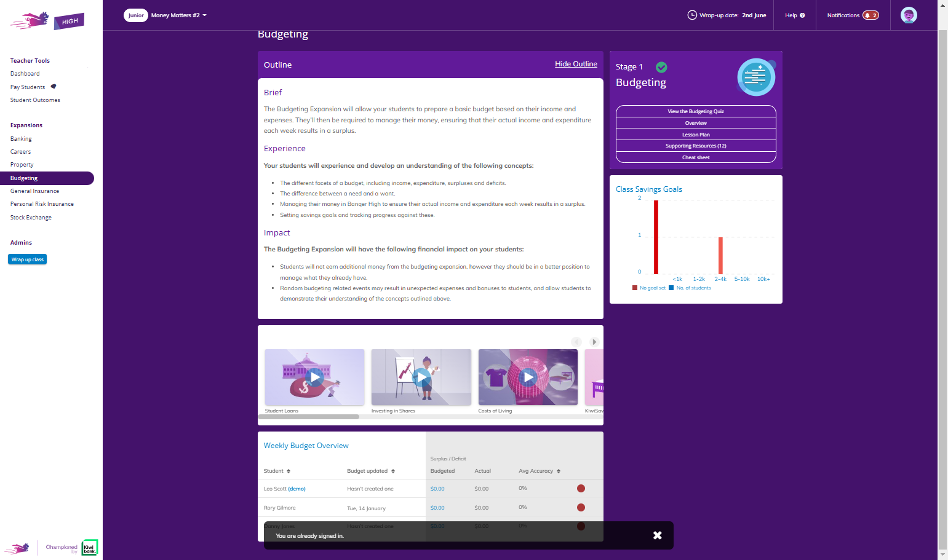Open Dashboard in the sidebar

point(25,74)
